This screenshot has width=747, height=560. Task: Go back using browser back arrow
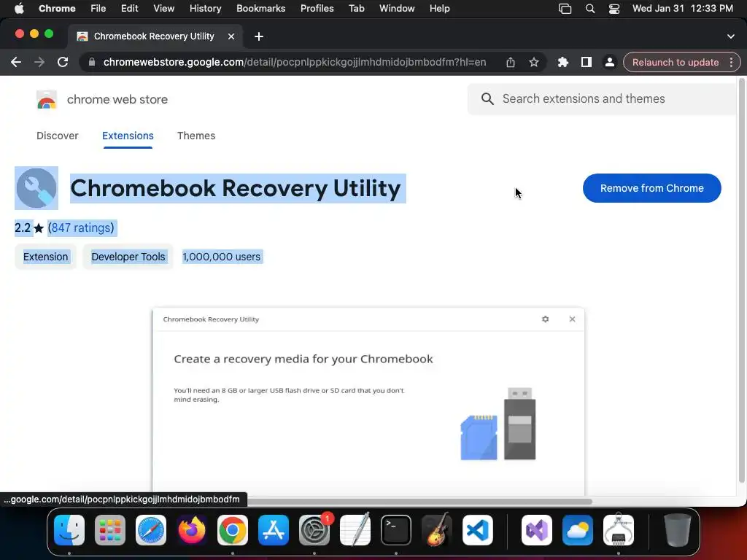click(16, 63)
